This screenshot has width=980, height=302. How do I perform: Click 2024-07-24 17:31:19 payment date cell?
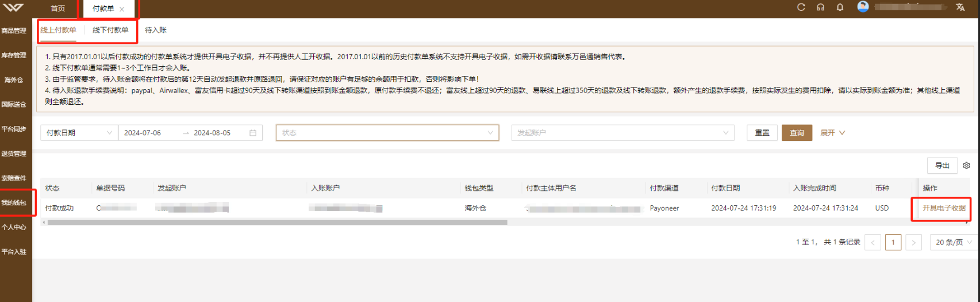pos(744,208)
